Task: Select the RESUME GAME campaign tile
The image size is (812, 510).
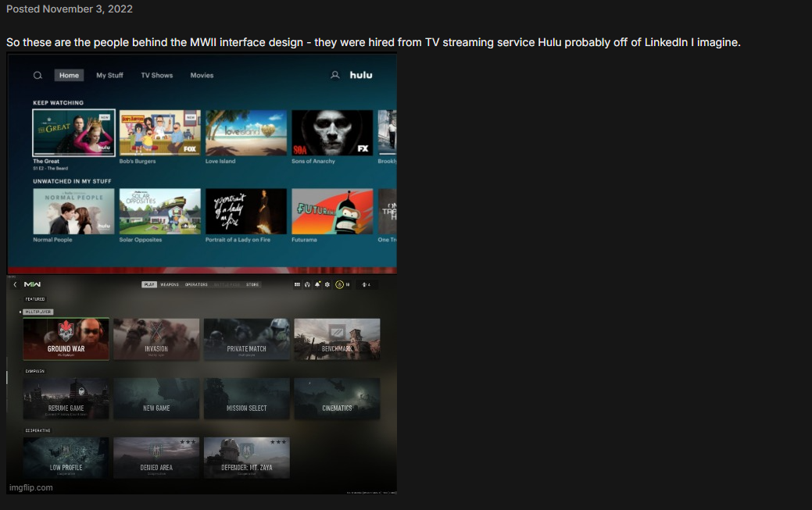Action: (66, 398)
